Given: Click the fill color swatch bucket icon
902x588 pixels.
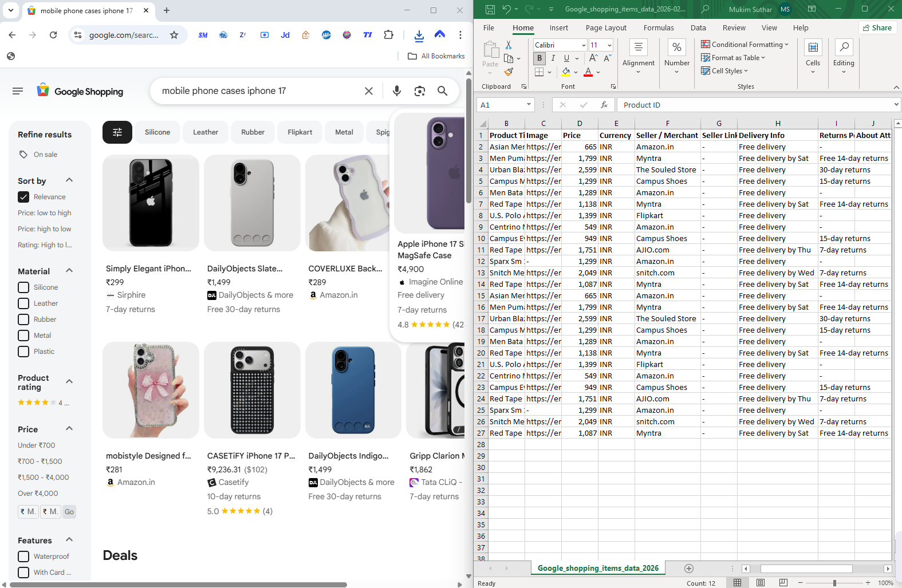Looking at the screenshot, I should click(x=566, y=72).
